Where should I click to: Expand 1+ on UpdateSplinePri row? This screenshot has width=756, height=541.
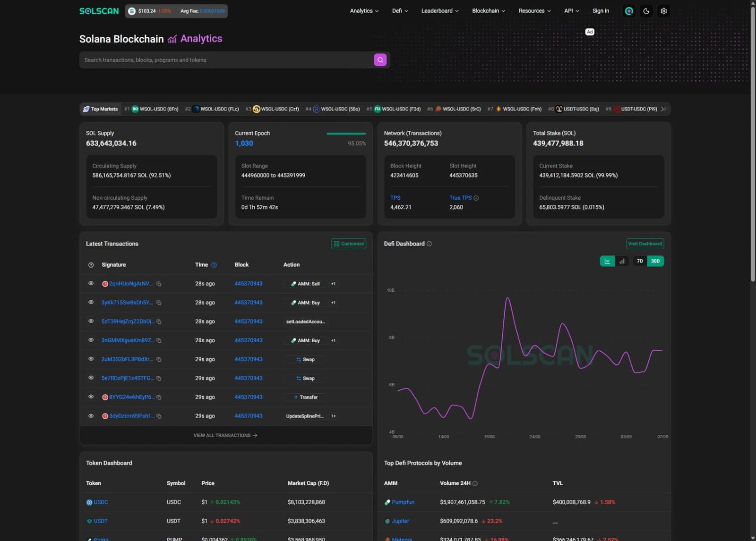333,416
